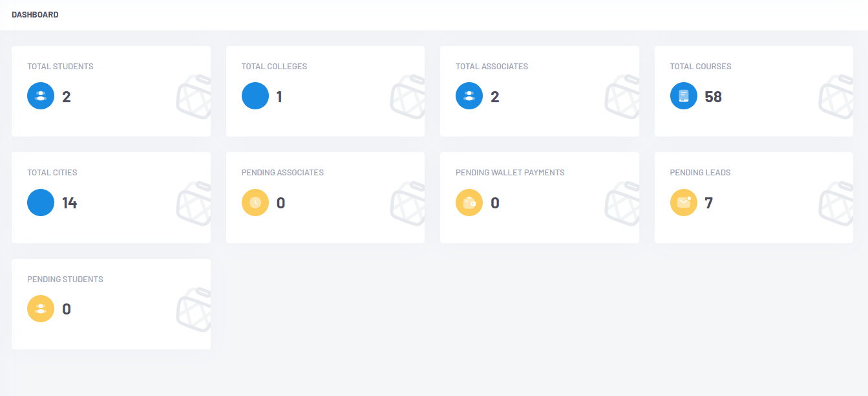868x396 pixels.
Task: Open the Total Associates card title
Action: 492,67
